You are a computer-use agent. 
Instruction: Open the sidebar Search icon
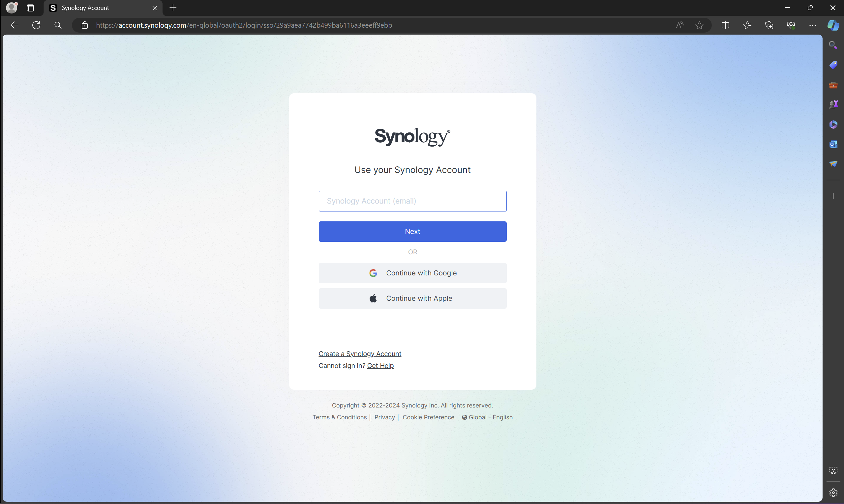(x=833, y=45)
